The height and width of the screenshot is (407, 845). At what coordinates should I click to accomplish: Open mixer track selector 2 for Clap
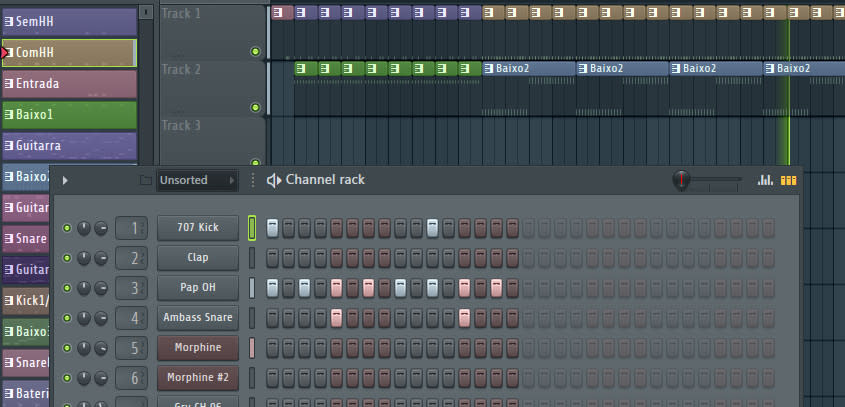131,258
